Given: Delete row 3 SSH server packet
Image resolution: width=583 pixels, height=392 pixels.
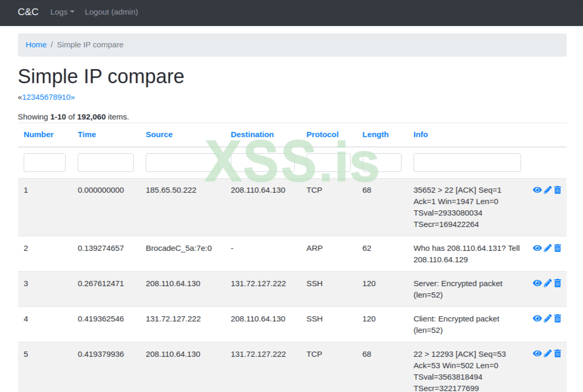Looking at the screenshot, I should coord(558,283).
